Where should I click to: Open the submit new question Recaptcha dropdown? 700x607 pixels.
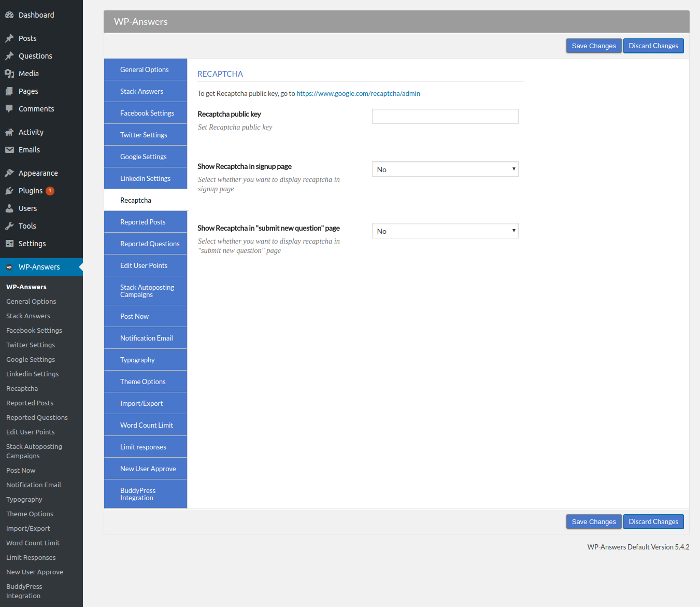point(445,231)
